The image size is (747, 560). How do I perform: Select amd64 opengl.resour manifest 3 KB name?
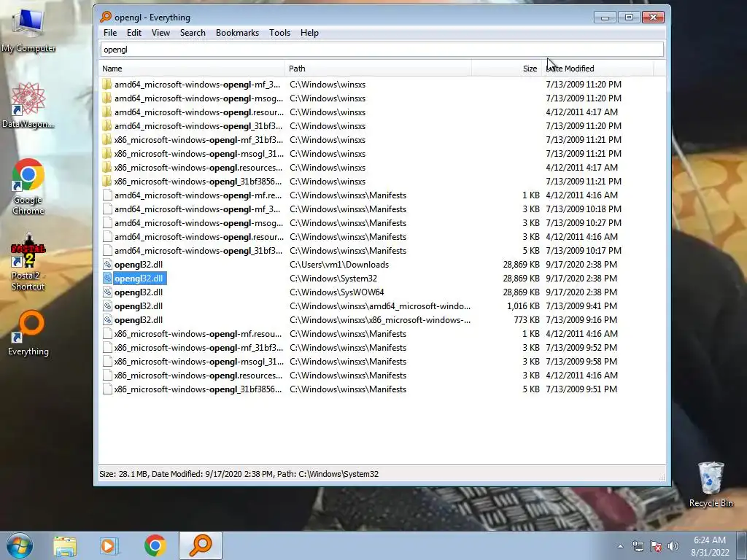198,237
